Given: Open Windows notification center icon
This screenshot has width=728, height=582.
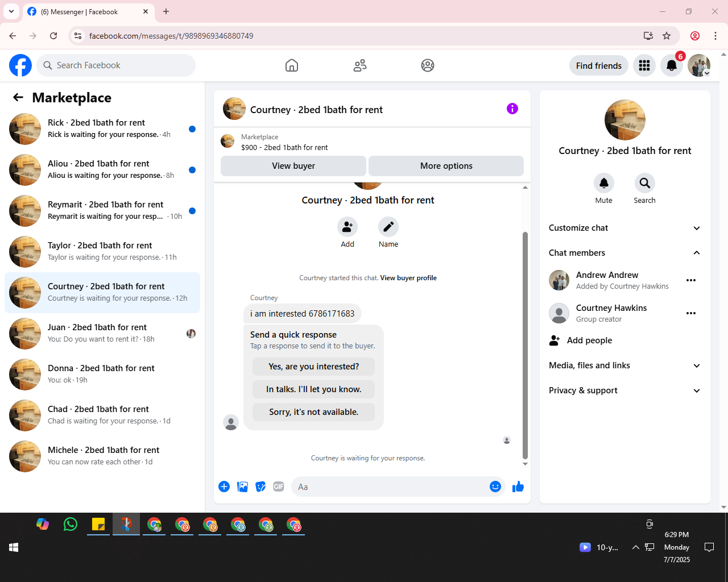Looking at the screenshot, I should [709, 547].
